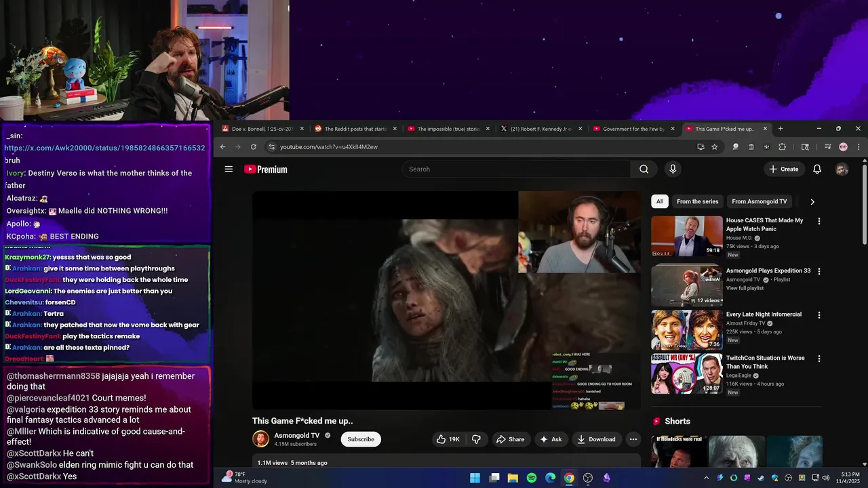868x488 pixels.
Task: Open File Explorer from the taskbar
Action: (513, 478)
